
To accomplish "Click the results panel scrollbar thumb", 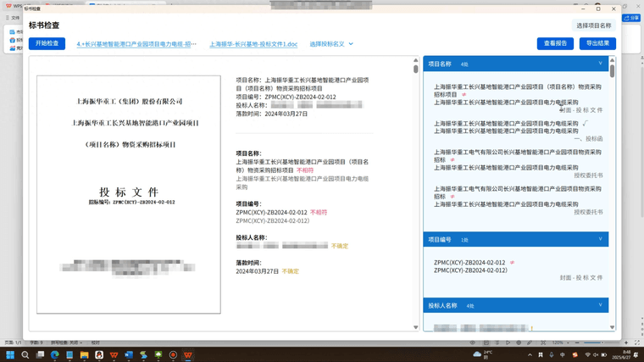I will (612, 70).
